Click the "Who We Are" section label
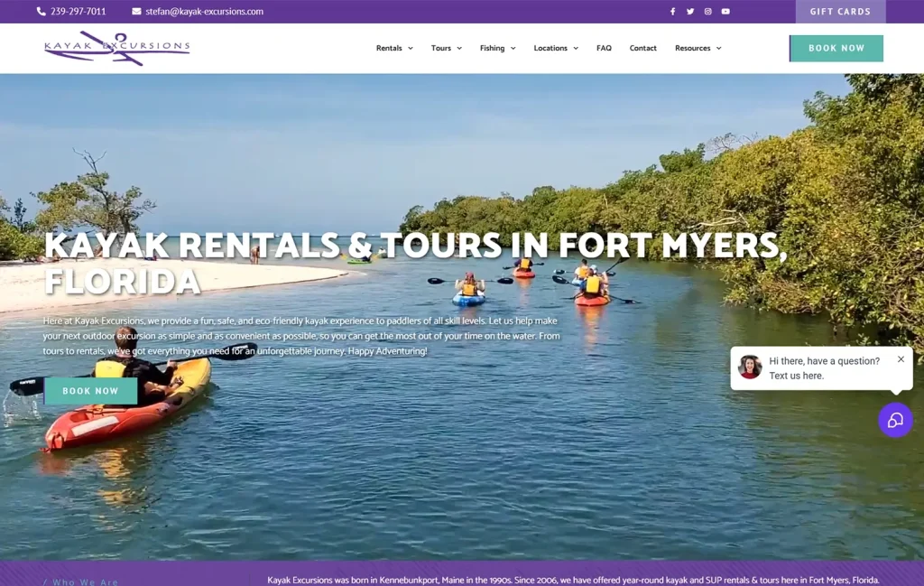 point(81,581)
